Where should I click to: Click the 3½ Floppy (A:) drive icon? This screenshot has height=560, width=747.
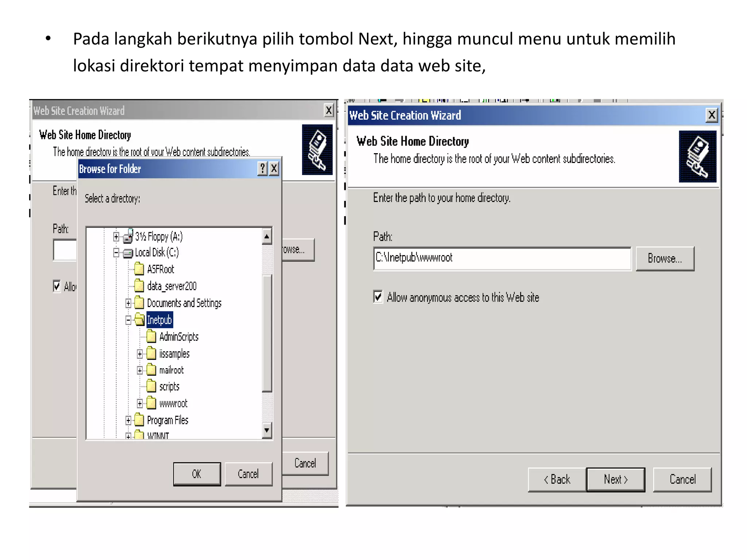click(128, 237)
